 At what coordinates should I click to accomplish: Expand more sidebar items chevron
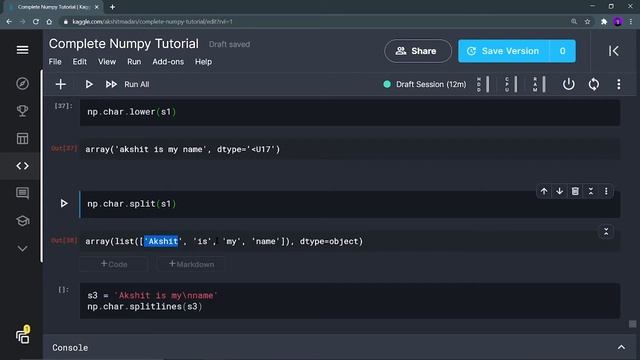coord(22,249)
